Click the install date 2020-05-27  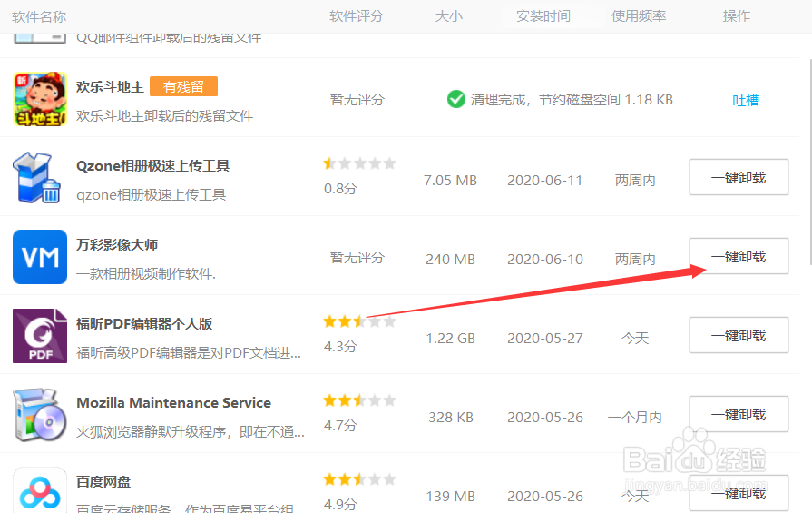pyautogui.click(x=544, y=339)
